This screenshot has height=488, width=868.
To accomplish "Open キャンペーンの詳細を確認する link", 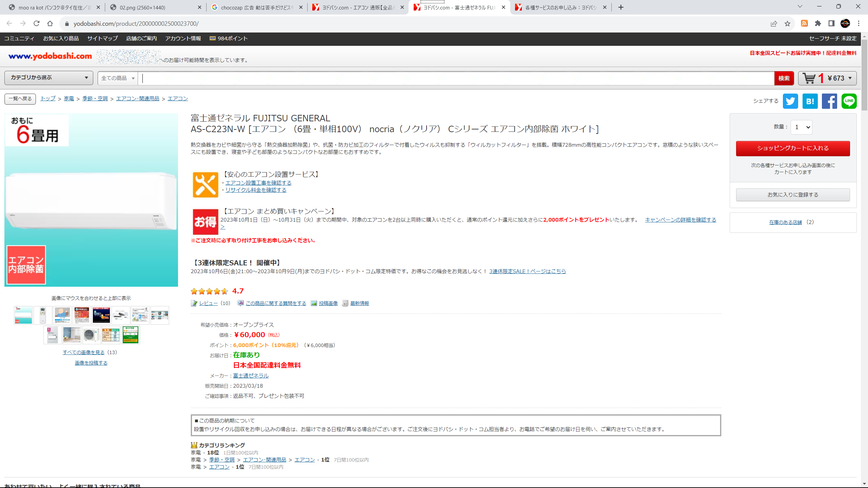I will (680, 220).
